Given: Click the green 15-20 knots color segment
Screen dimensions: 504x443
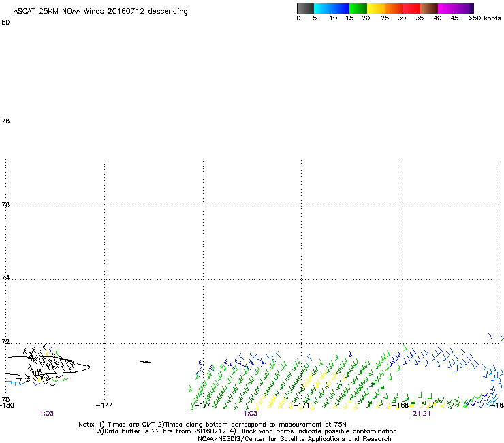Looking at the screenshot, I should [358, 8].
